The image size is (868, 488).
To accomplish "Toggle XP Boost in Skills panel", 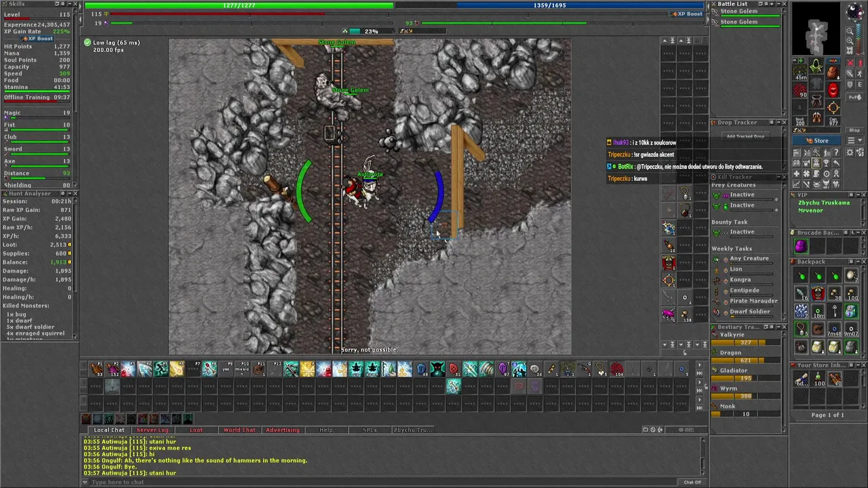I will pyautogui.click(x=37, y=39).
